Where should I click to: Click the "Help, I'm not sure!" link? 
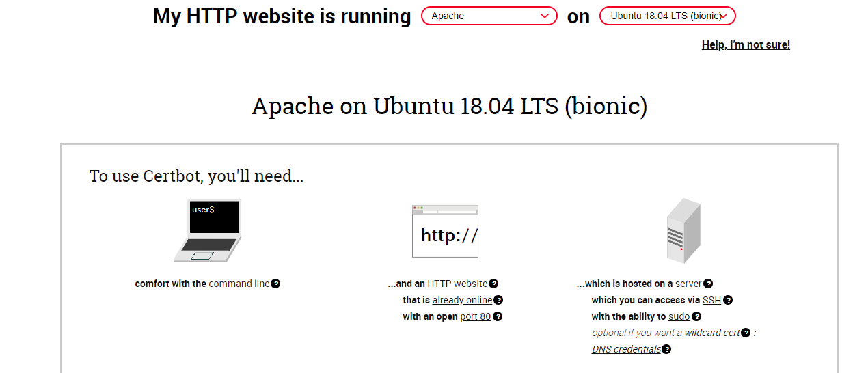[746, 45]
